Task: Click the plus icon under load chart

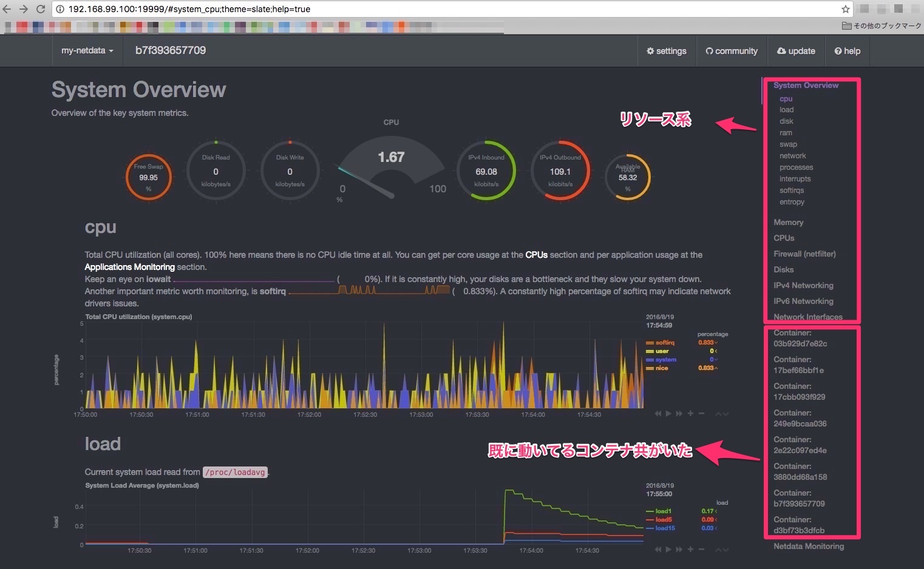Action: coord(690,550)
